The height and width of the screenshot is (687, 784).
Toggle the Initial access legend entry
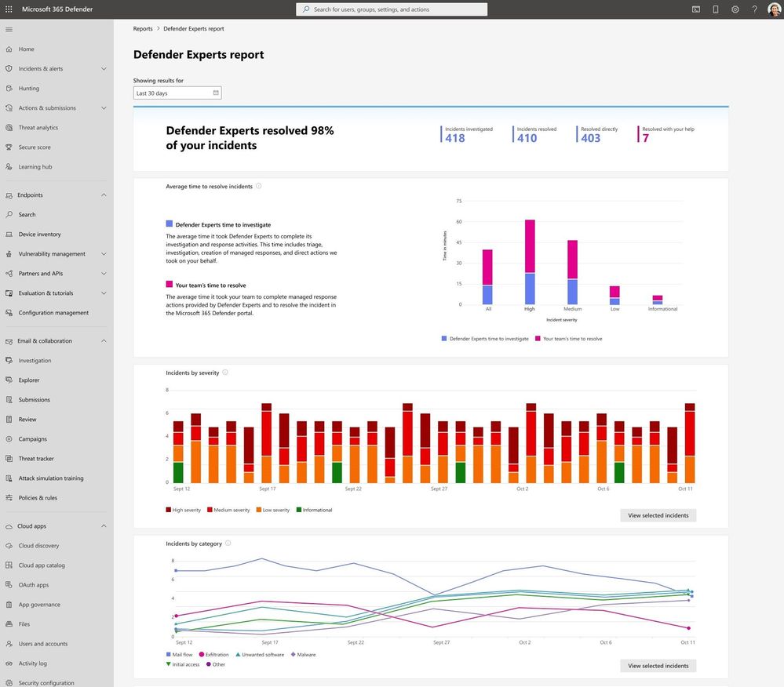point(183,664)
